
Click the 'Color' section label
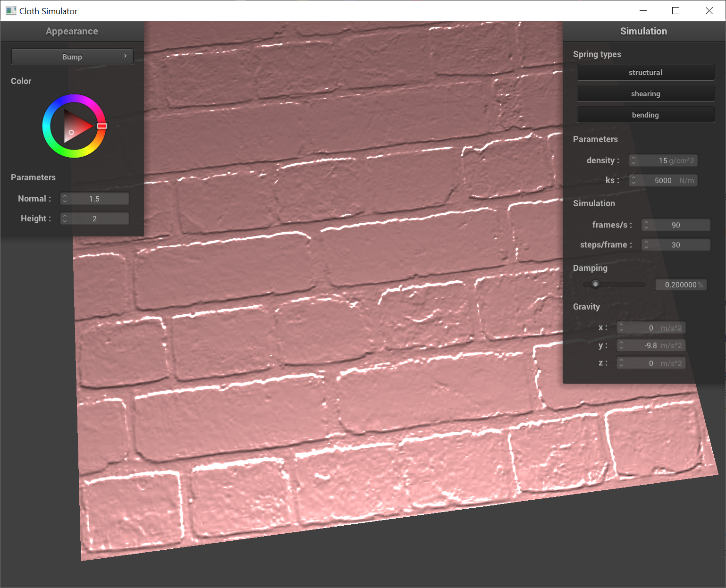coord(21,81)
